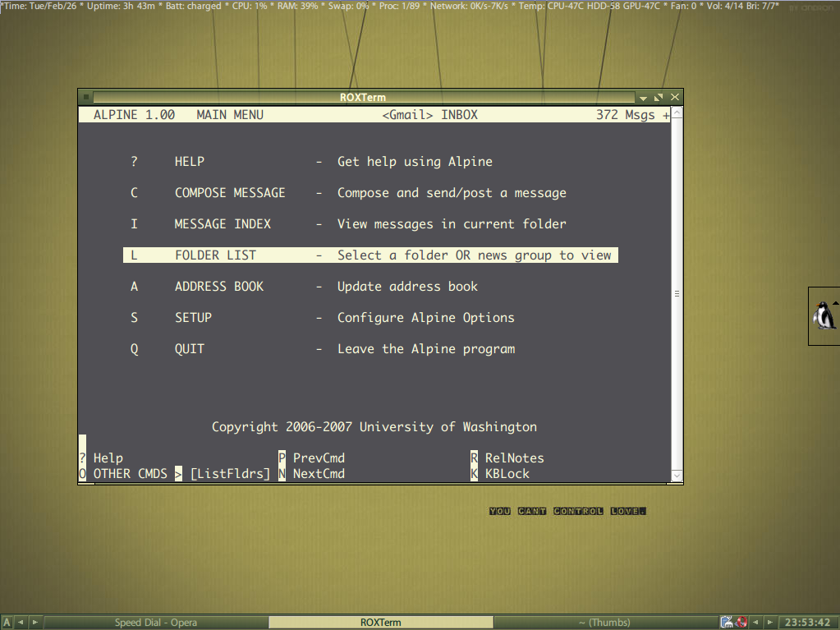Switch to the ~ (Thumbs) task
The height and width of the screenshot is (630, 840).
(x=605, y=622)
